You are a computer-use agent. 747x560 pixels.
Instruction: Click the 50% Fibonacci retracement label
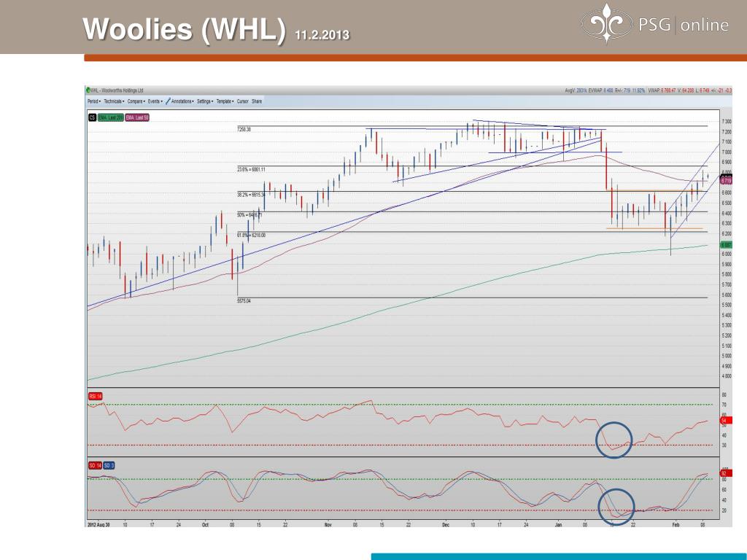[249, 215]
